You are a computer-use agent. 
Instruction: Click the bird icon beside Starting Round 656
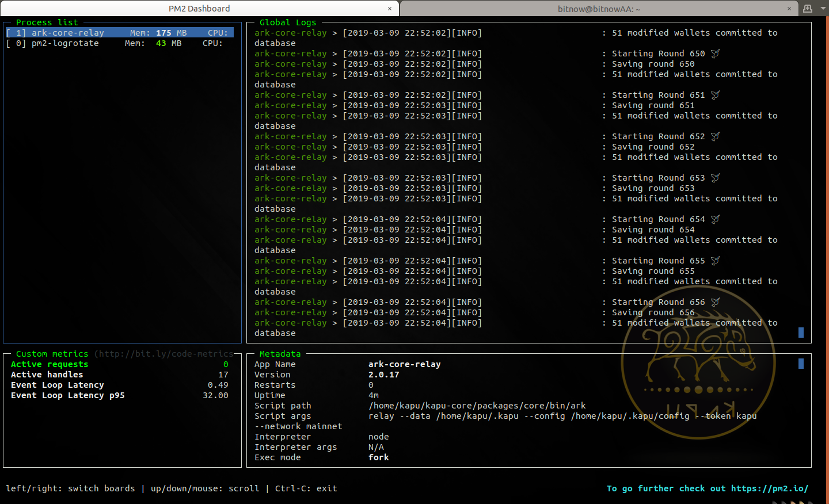click(x=716, y=302)
